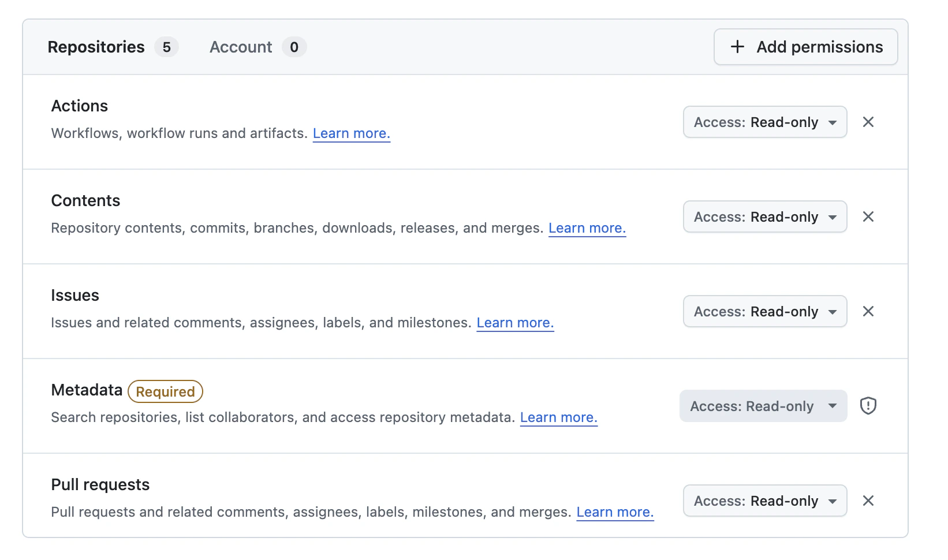Open Learn more link for Metadata
Image resolution: width=948 pixels, height=560 pixels.
tap(559, 417)
